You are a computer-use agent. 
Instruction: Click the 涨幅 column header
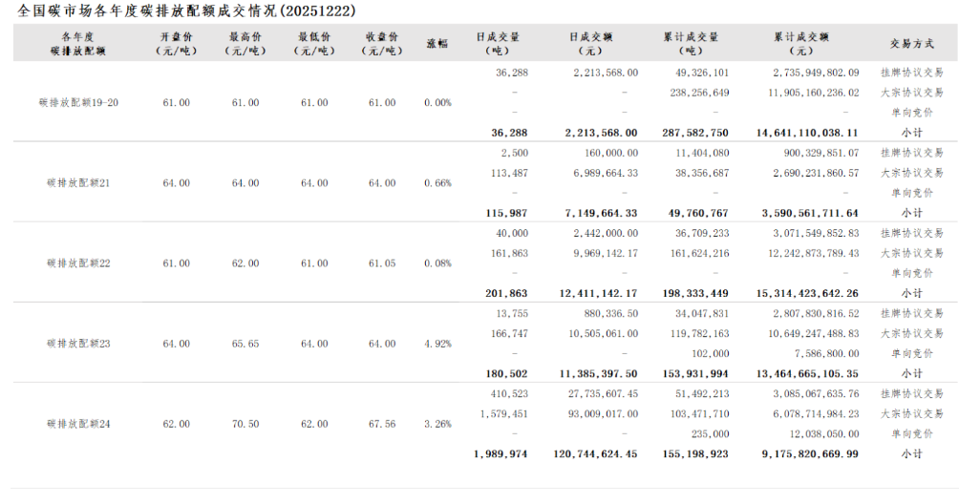[437, 44]
